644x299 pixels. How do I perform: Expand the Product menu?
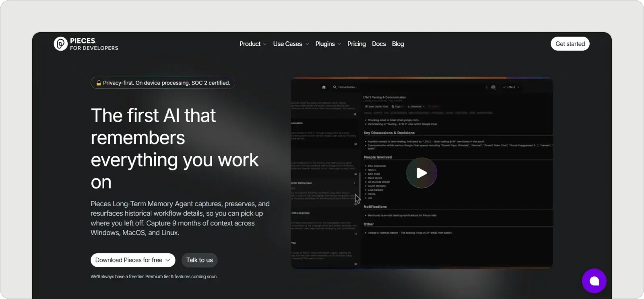coord(253,44)
